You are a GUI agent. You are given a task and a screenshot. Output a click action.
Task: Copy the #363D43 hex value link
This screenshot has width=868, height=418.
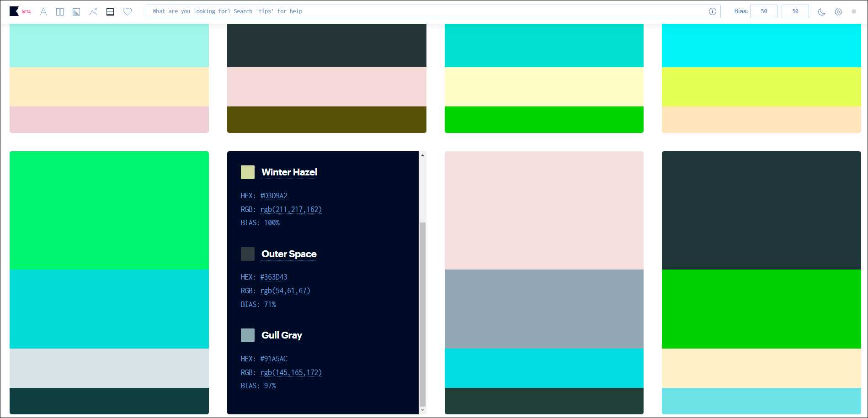(273, 277)
